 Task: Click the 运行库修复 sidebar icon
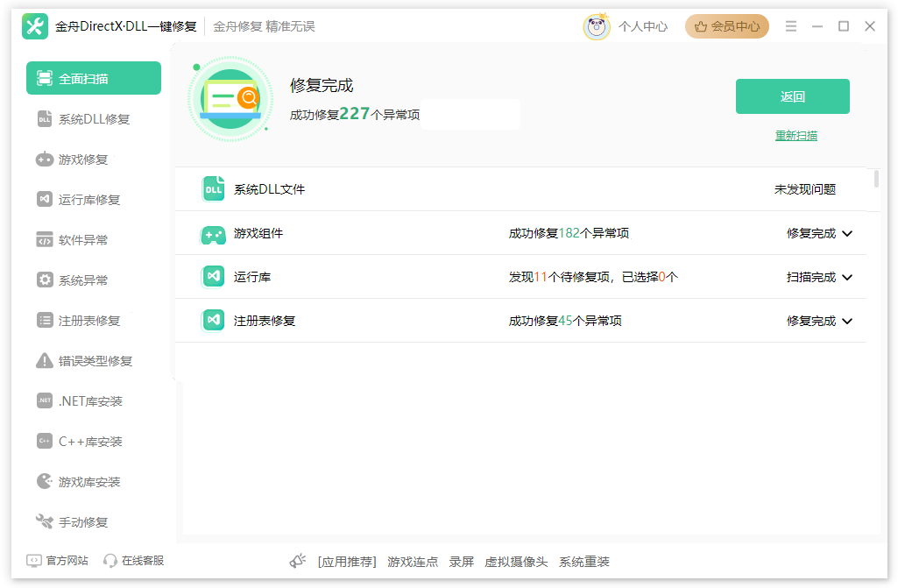coord(45,199)
